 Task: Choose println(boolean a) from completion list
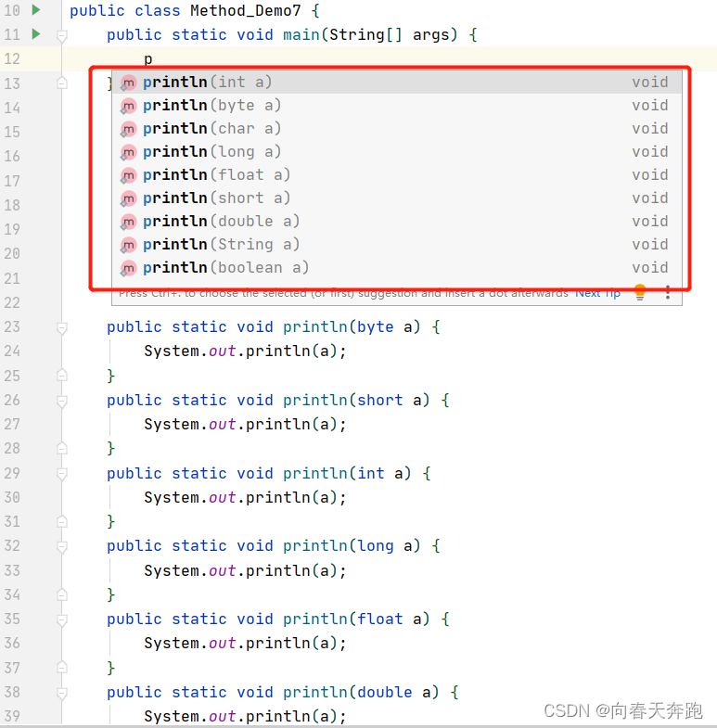397,268
